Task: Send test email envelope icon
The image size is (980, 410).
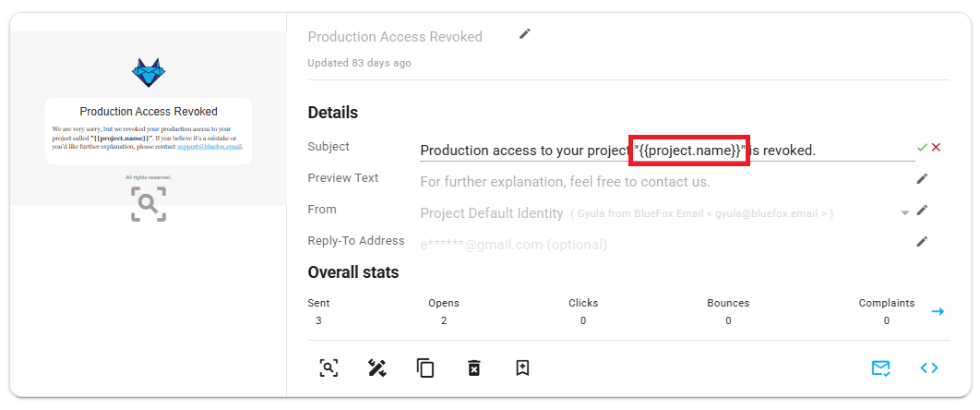Action: (880, 368)
